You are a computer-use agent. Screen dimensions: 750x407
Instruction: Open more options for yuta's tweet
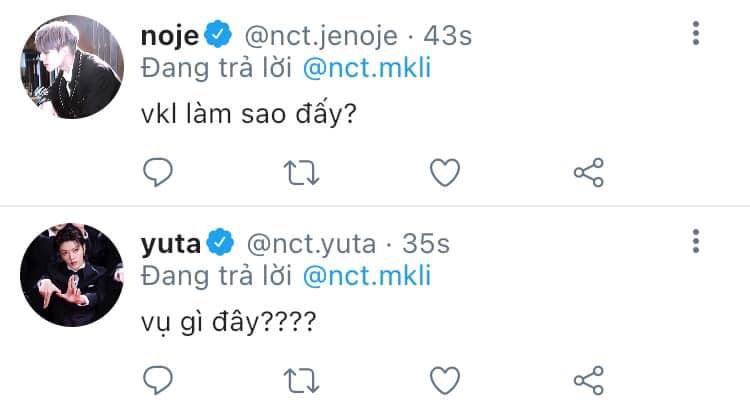(696, 241)
